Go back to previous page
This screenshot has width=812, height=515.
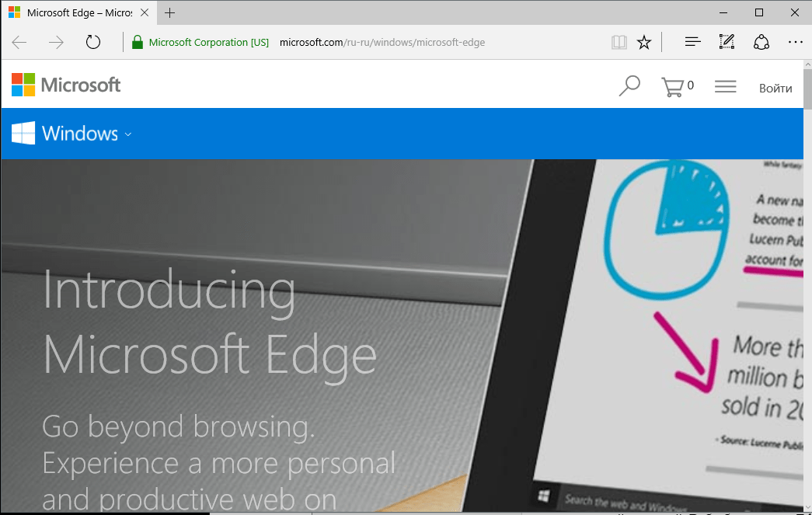[19, 42]
